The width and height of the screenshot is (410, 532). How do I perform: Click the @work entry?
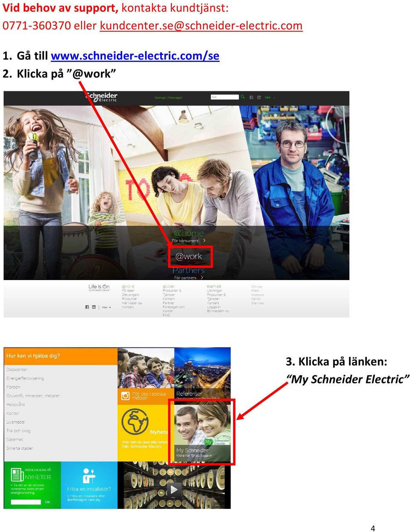[189, 256]
